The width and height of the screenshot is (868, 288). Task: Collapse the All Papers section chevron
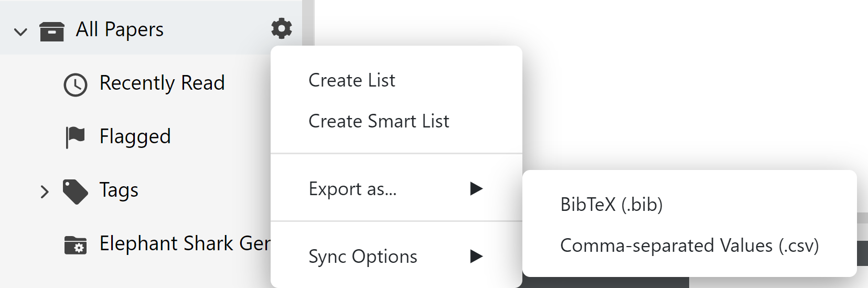click(20, 32)
